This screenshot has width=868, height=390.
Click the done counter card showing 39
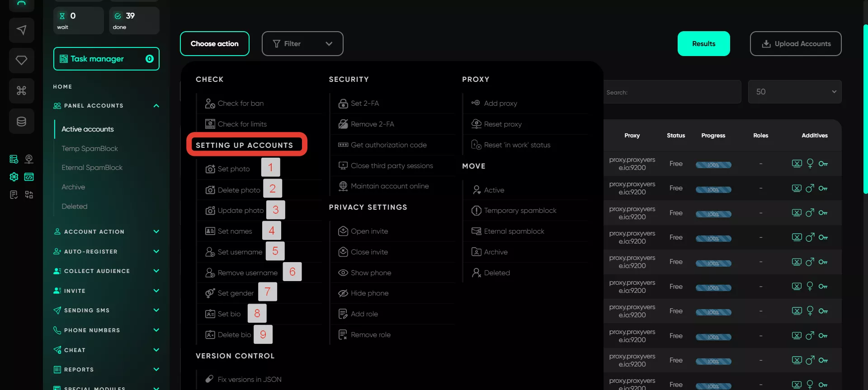coord(134,20)
